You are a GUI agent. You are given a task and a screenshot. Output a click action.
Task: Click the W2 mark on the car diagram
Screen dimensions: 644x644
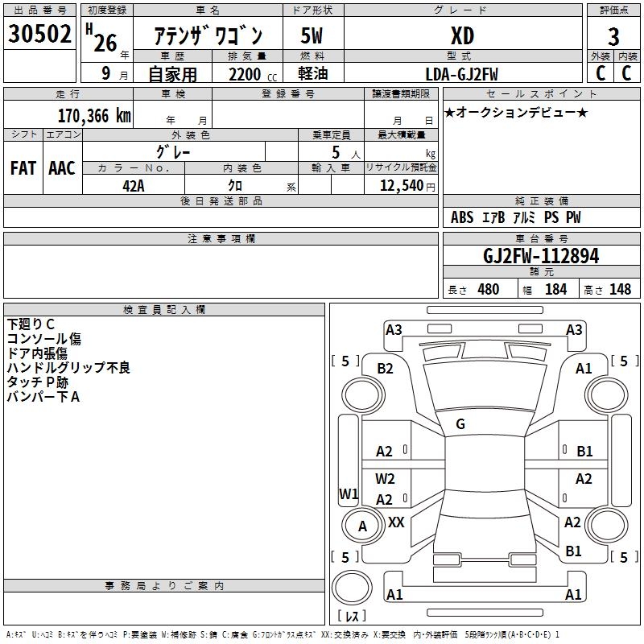point(385,478)
